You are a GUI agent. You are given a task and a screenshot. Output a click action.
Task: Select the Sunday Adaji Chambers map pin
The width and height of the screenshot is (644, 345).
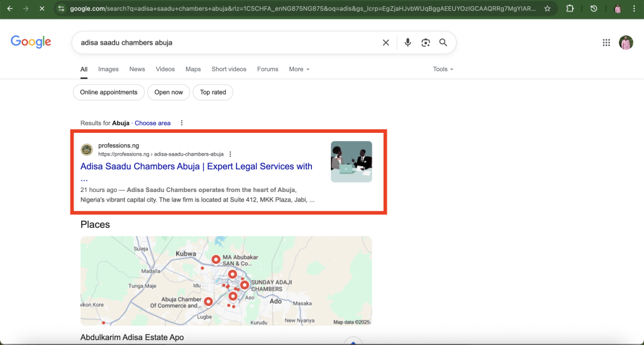245,285
